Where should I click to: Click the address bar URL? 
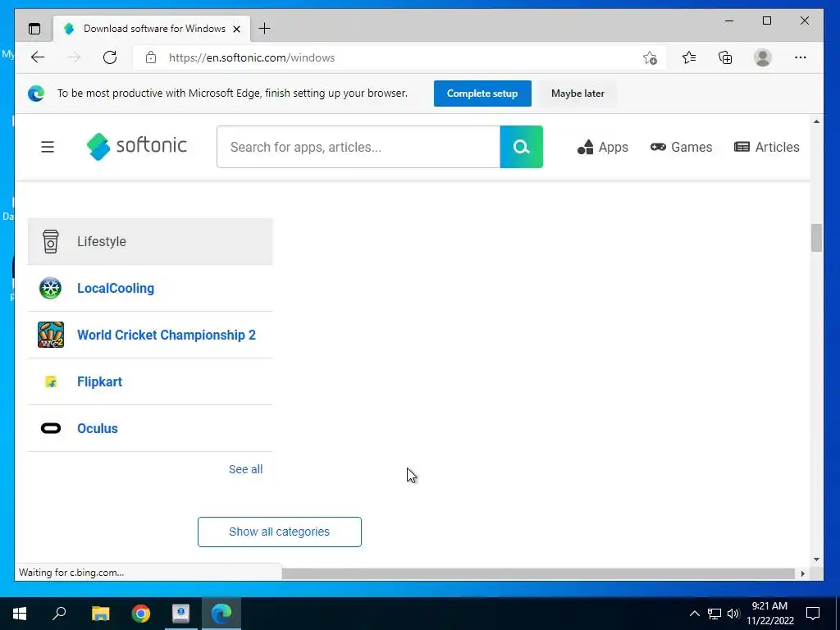tap(252, 58)
